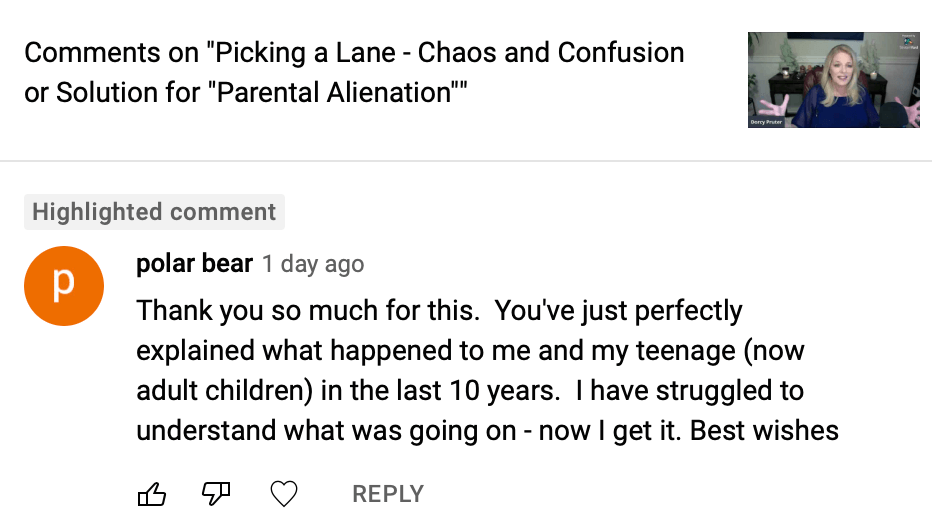Like polar bear's comment with thumbs up

coord(150,493)
